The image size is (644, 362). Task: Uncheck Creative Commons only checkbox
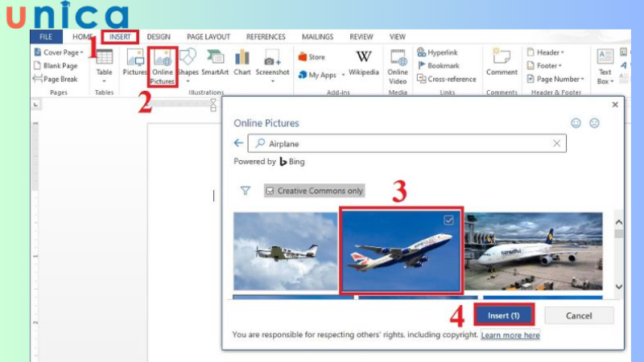[269, 191]
